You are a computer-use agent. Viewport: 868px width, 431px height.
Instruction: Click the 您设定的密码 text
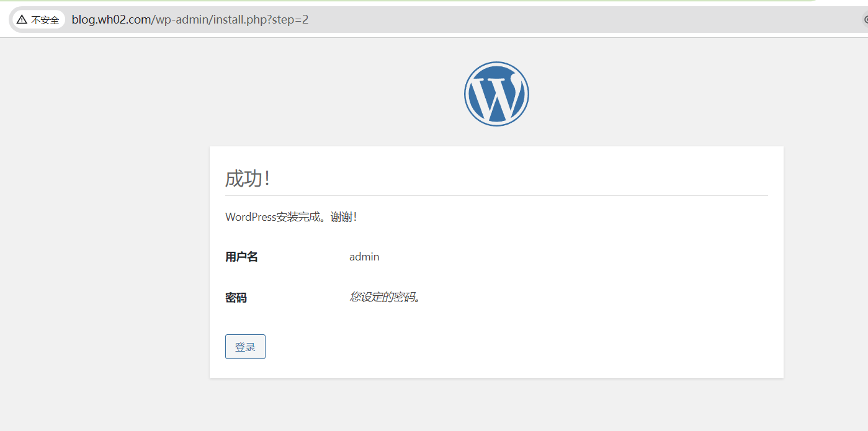(385, 297)
